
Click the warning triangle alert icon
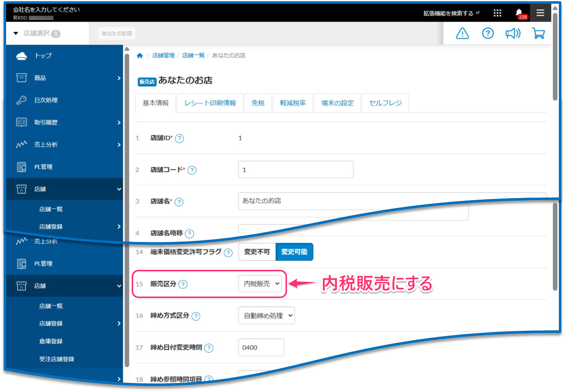click(462, 33)
